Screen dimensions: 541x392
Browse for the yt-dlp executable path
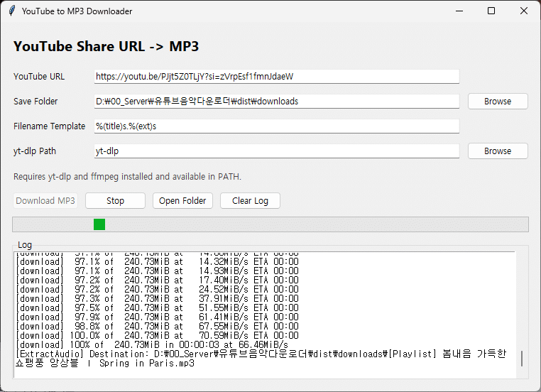pyautogui.click(x=498, y=151)
